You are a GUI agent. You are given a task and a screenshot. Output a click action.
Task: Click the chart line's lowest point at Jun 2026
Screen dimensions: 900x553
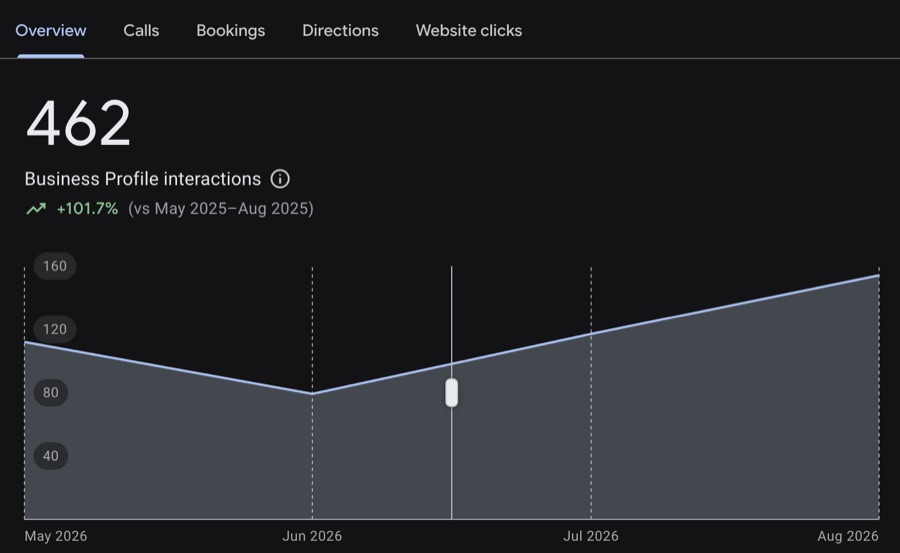312,393
